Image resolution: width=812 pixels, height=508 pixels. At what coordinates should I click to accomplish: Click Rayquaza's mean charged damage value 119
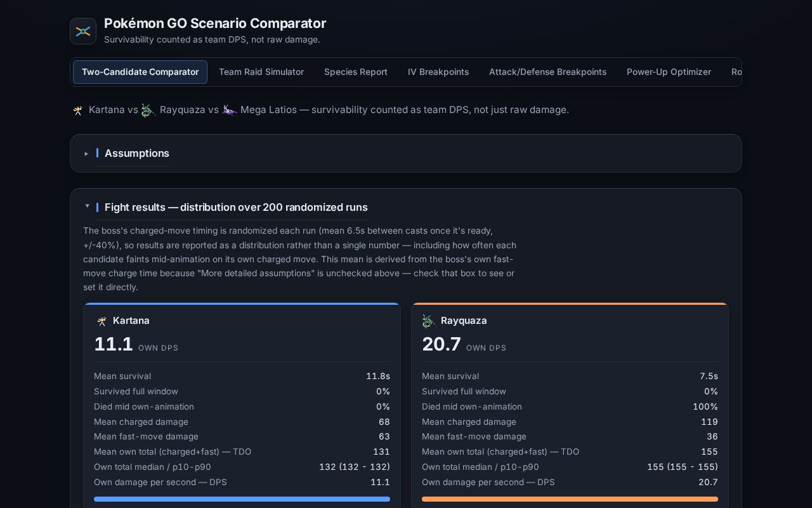coord(709,422)
